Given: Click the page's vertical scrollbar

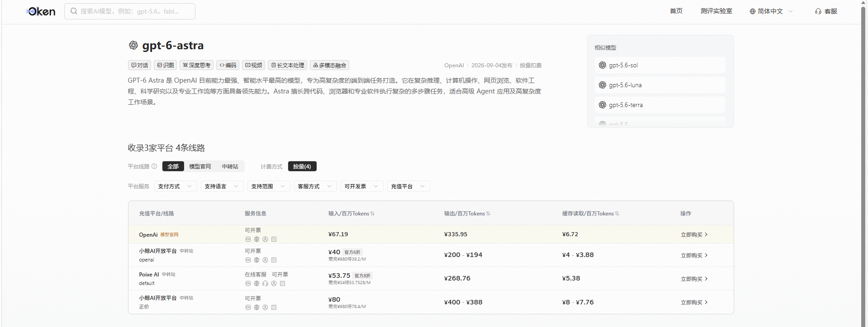Looking at the screenshot, I should pyautogui.click(x=863, y=163).
